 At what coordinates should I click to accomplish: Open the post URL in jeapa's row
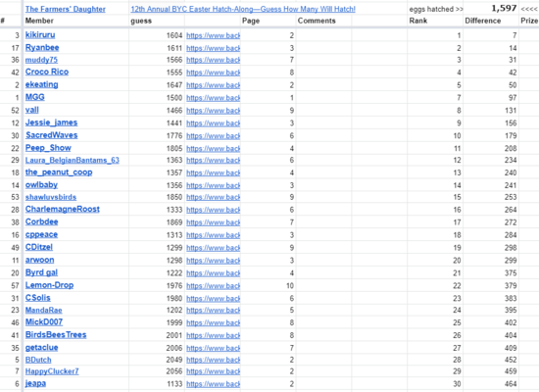[213, 384]
